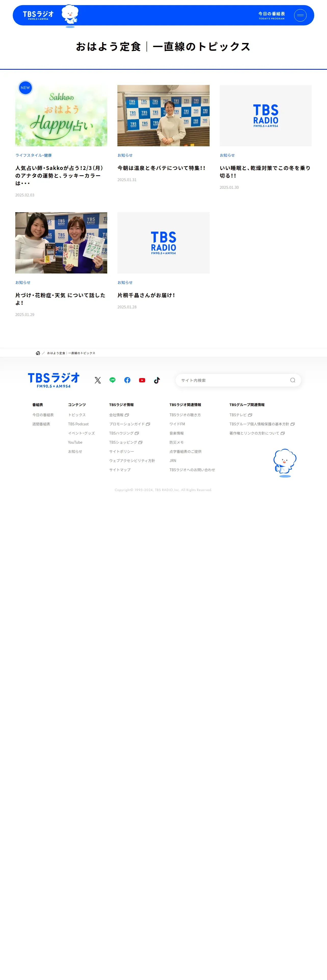Open 今日の番組表 in the header
Screen dimensions: 327x980
(271, 15)
